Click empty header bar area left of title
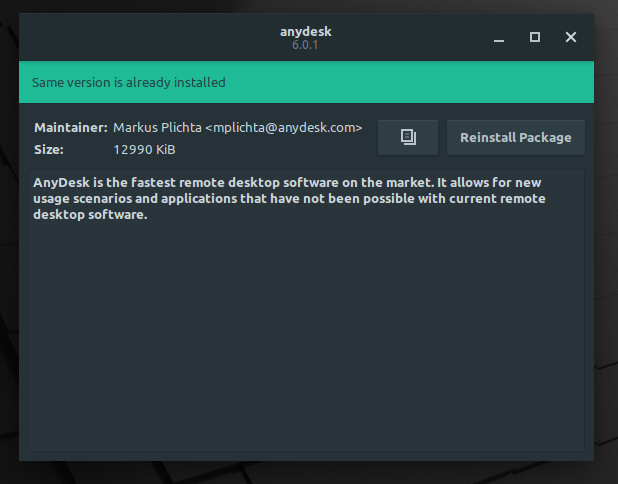This screenshot has width=618, height=484. 146,37
